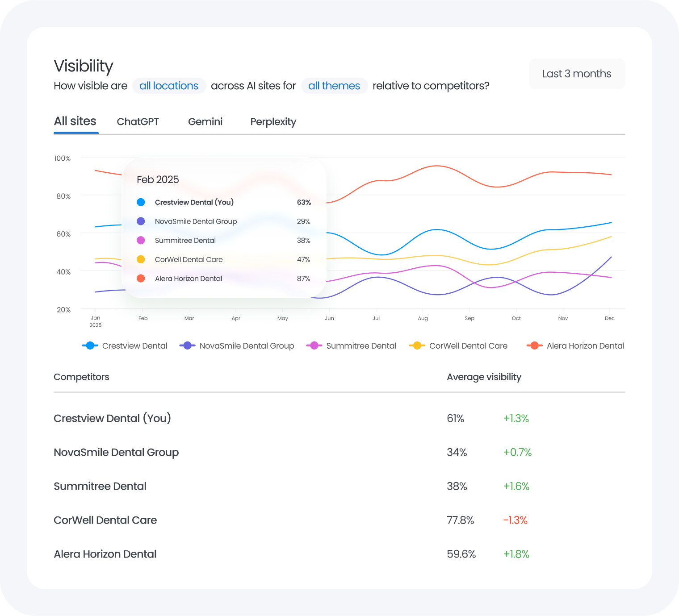The width and height of the screenshot is (679, 616).
Task: Toggle the Summitree Dental series in the legend
Action: 314,345
